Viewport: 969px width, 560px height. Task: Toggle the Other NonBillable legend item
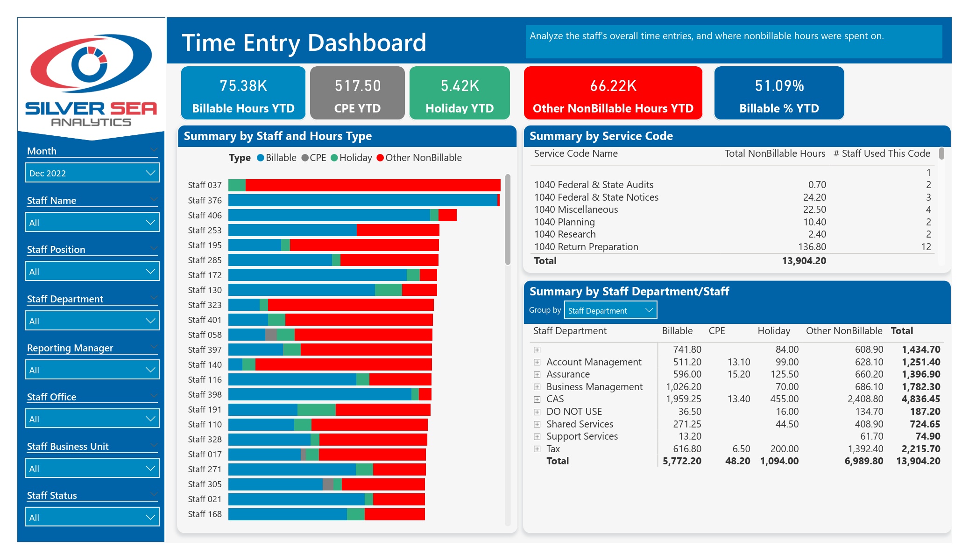click(419, 158)
